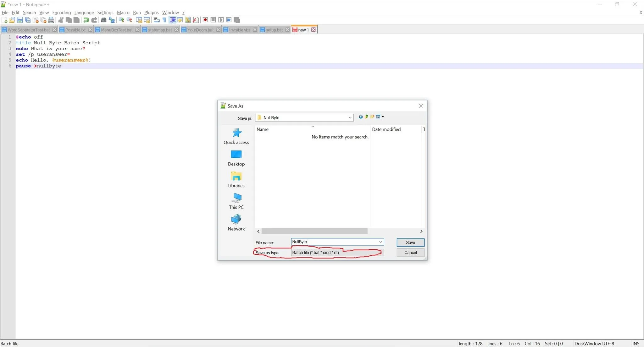Click the Close All toolbar icon
This screenshot has width=644, height=347.
pyautogui.click(x=43, y=20)
